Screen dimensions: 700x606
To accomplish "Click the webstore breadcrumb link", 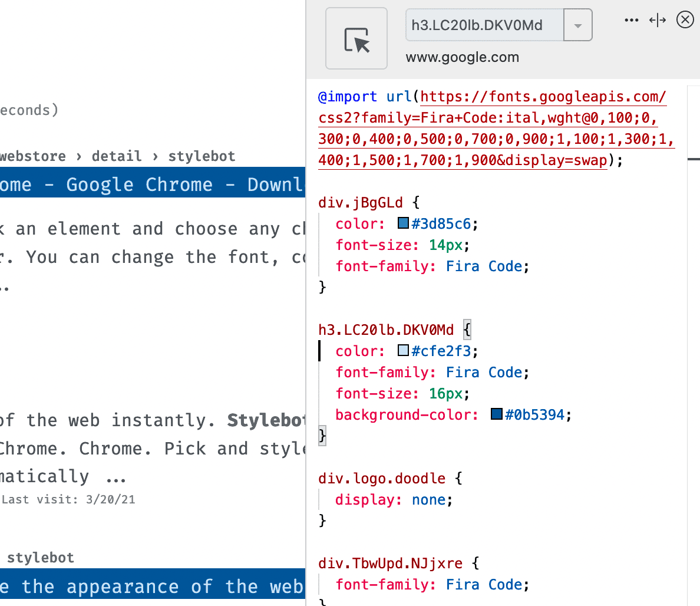I will [x=32, y=156].
